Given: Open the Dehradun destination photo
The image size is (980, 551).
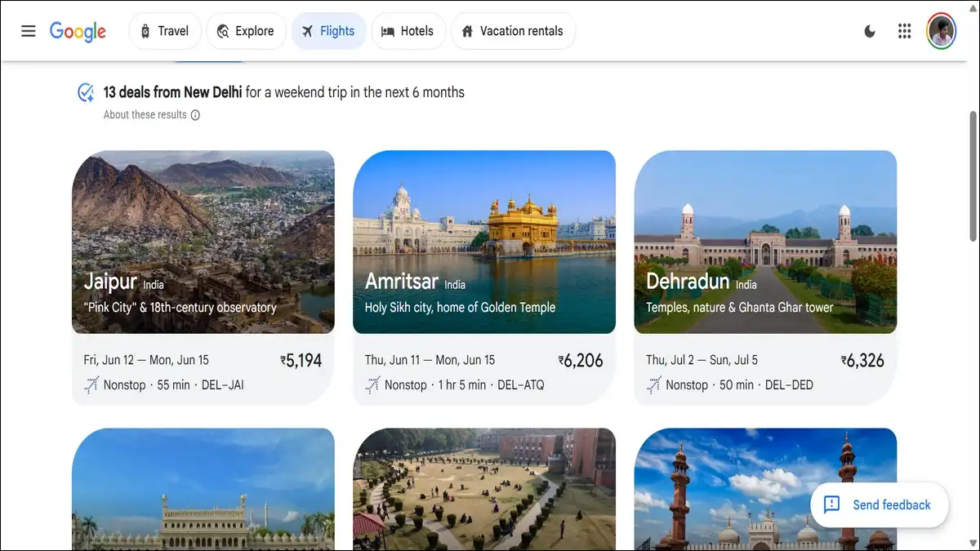Looking at the screenshot, I should click(x=765, y=242).
